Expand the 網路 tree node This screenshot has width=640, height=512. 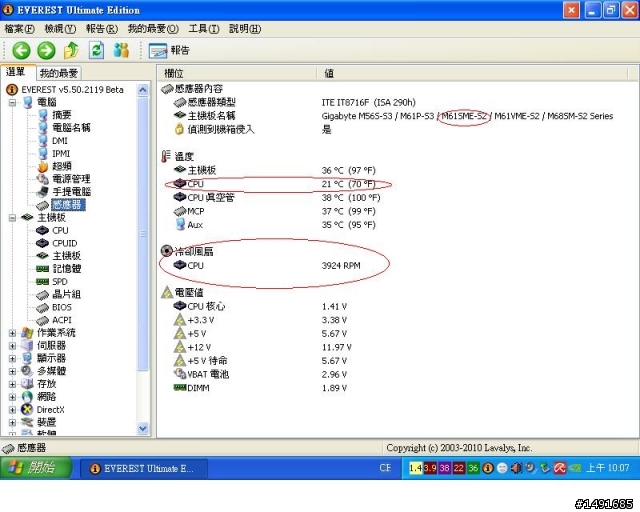click(x=12, y=397)
